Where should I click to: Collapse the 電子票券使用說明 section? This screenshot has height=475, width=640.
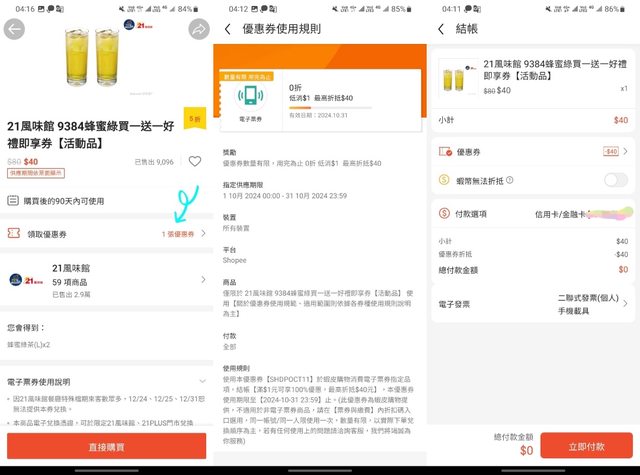pyautogui.click(x=203, y=381)
